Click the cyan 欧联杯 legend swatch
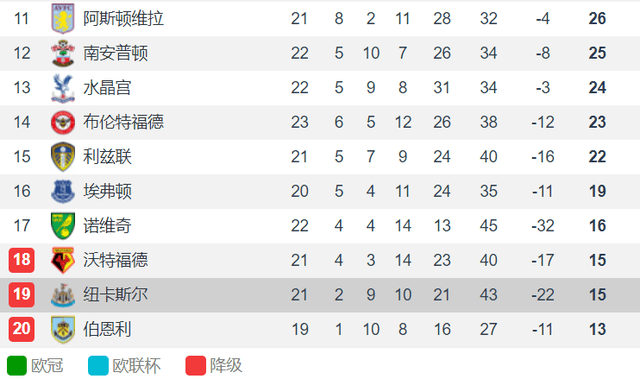Image resolution: width=640 pixels, height=379 pixels. coord(98,366)
